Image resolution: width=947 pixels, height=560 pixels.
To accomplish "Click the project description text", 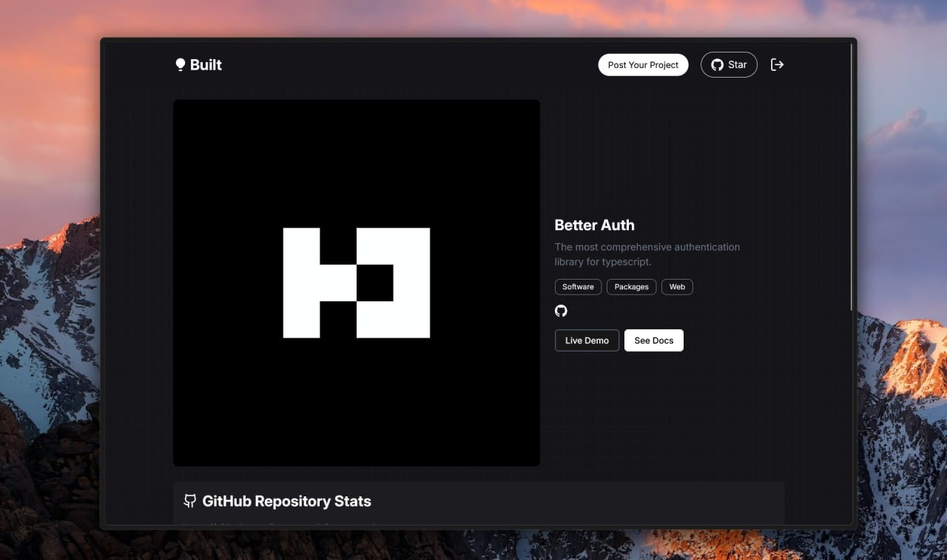I will (x=647, y=254).
